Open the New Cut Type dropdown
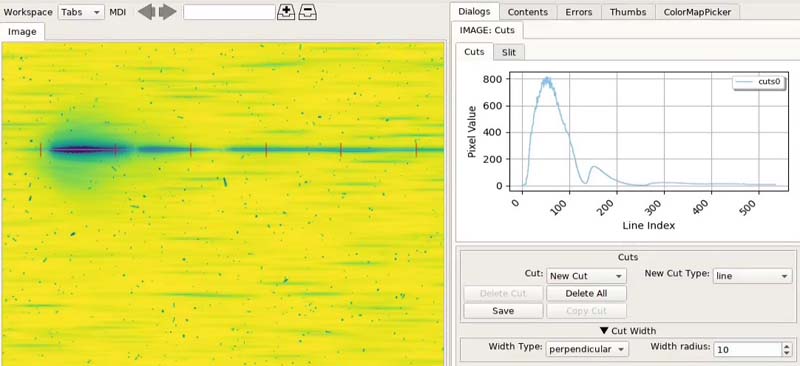 click(752, 276)
